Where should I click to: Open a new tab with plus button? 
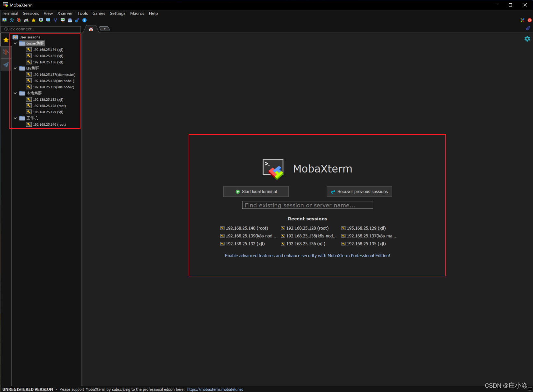coord(105,29)
